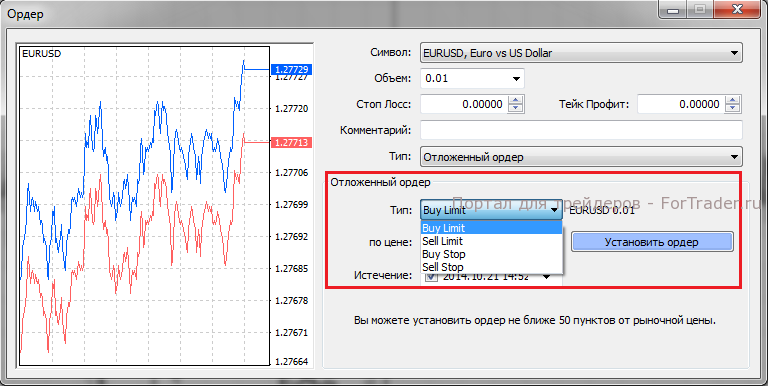Click the EURUSD 0.01 order summary text

pyautogui.click(x=602, y=211)
